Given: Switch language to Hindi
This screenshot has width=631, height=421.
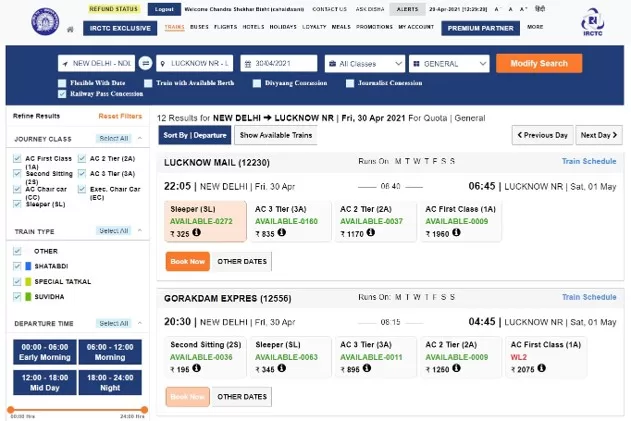Looking at the screenshot, I should tap(540, 8).
